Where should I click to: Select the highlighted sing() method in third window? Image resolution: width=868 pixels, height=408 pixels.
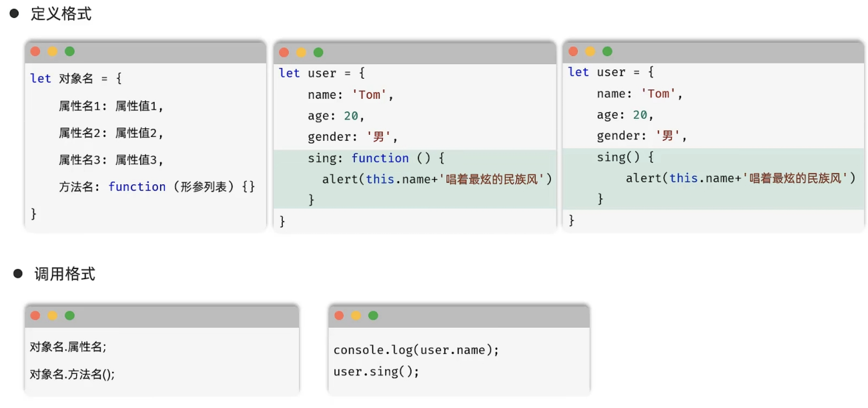pos(707,177)
